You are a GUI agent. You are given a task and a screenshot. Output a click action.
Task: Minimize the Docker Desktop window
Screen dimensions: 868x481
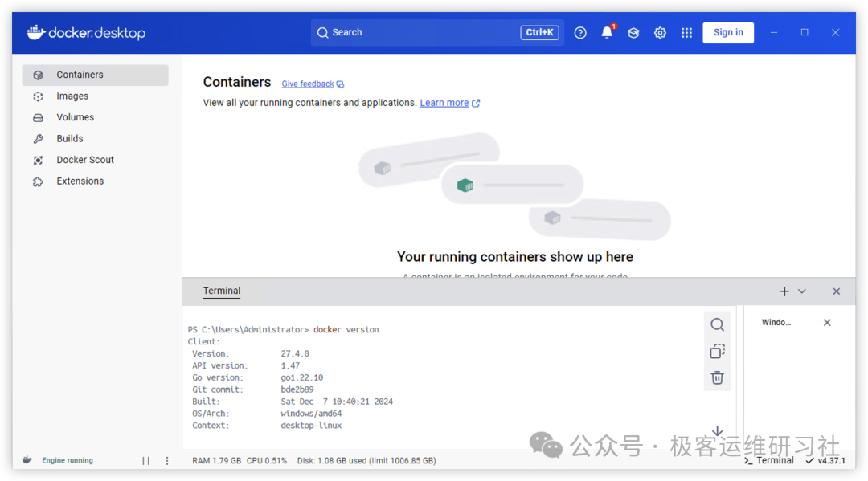pyautogui.click(x=774, y=33)
